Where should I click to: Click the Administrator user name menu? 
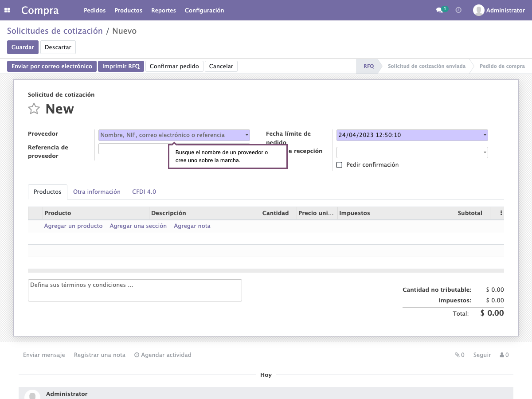coord(505,10)
